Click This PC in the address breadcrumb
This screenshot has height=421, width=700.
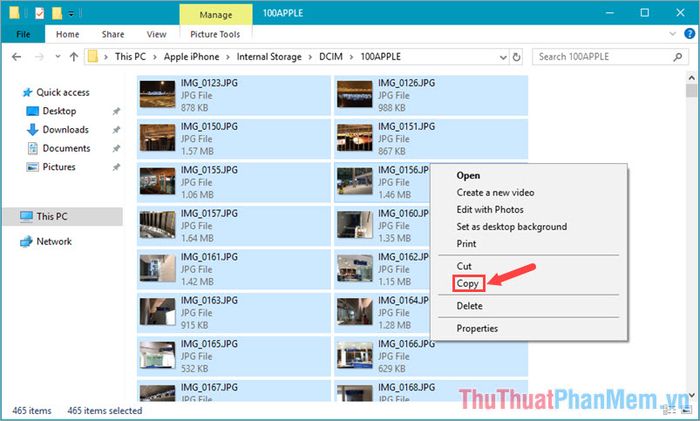(130, 57)
